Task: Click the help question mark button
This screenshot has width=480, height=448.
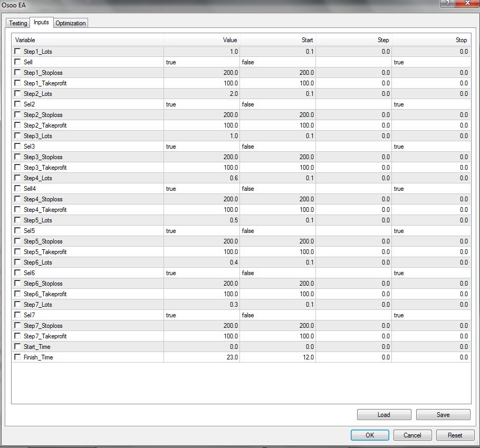Action: coord(447,3)
